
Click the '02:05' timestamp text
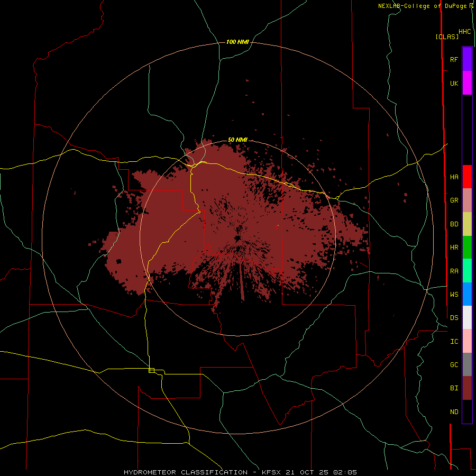345,472
